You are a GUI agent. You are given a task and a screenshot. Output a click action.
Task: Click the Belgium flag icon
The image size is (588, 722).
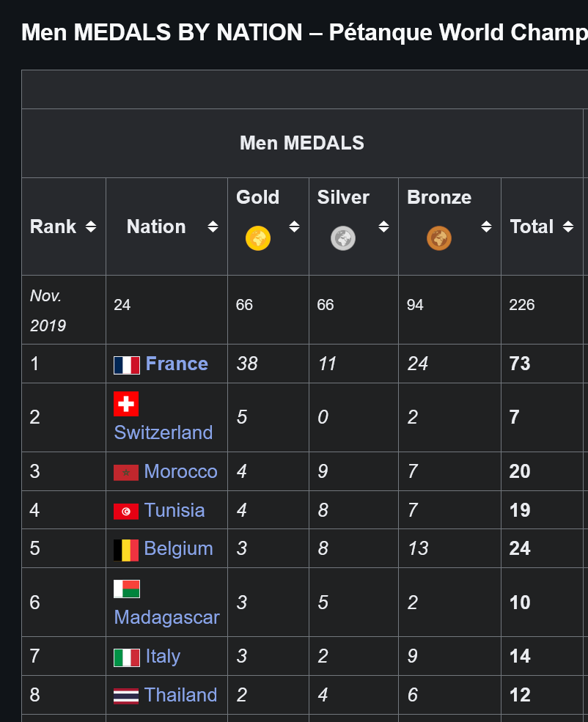126,550
